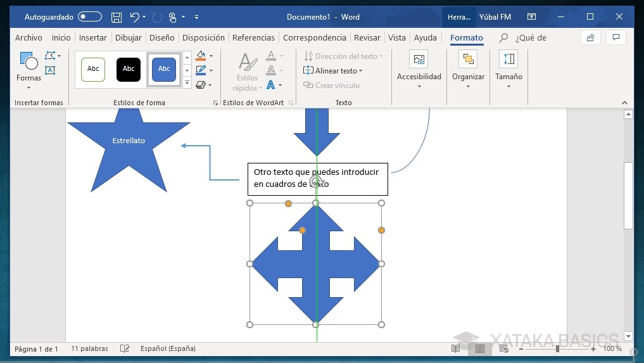
Task: Open Shape Effects dropdown arrow
Action: pos(210,85)
